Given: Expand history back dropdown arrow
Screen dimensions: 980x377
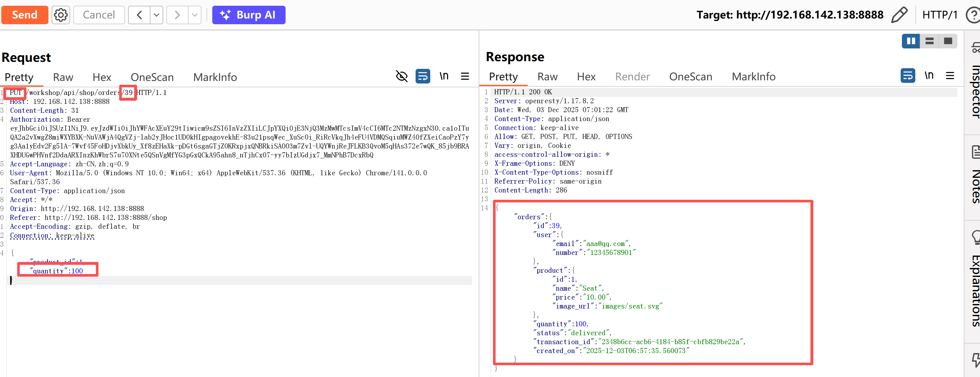Looking at the screenshot, I should click(156, 15).
